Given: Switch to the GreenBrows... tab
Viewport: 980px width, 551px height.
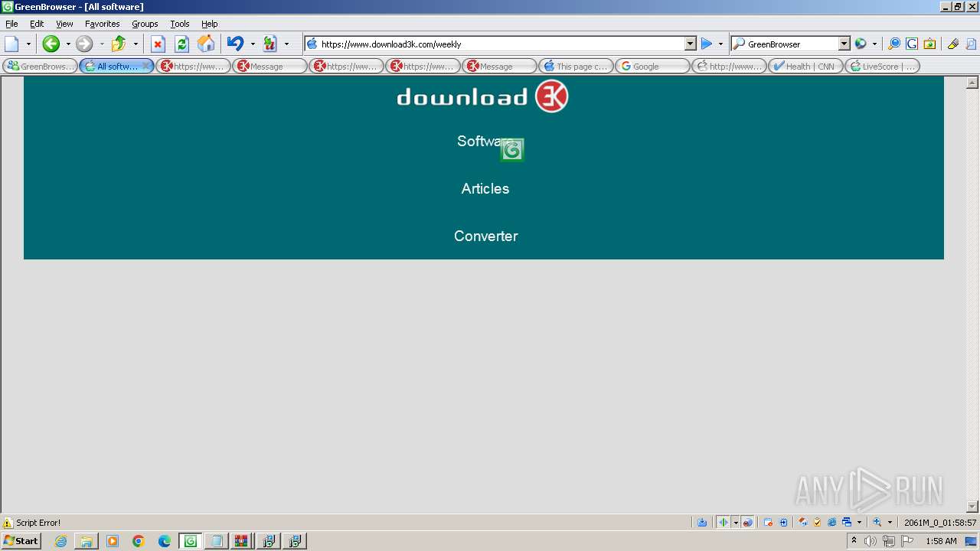Looking at the screenshot, I should click(40, 67).
